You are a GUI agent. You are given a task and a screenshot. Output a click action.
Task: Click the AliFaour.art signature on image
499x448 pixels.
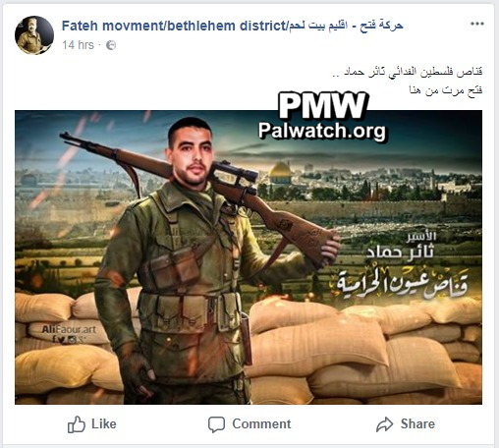[x=69, y=329]
